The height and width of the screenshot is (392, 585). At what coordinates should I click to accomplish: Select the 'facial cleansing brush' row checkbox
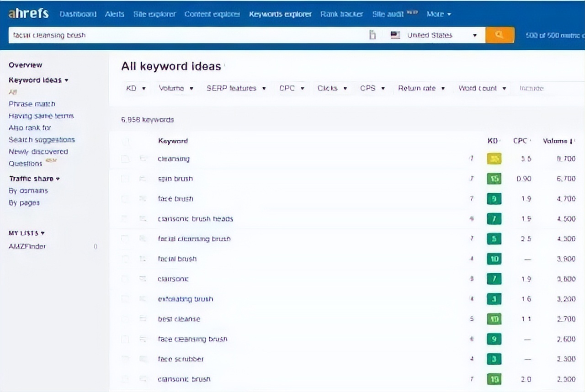coord(125,239)
